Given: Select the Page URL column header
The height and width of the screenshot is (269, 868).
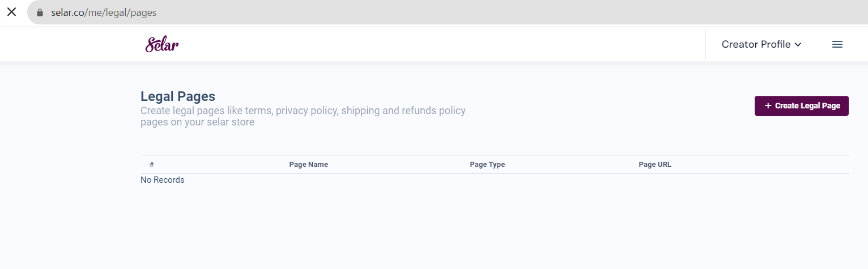Looking at the screenshot, I should [655, 165].
